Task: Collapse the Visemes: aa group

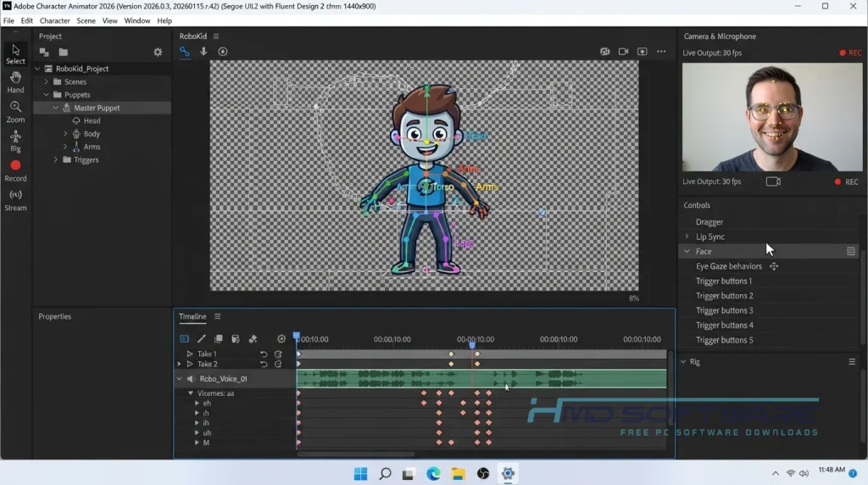Action: [x=191, y=393]
